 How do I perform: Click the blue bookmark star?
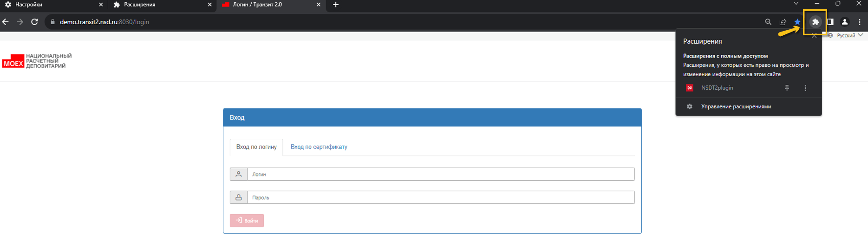click(797, 22)
